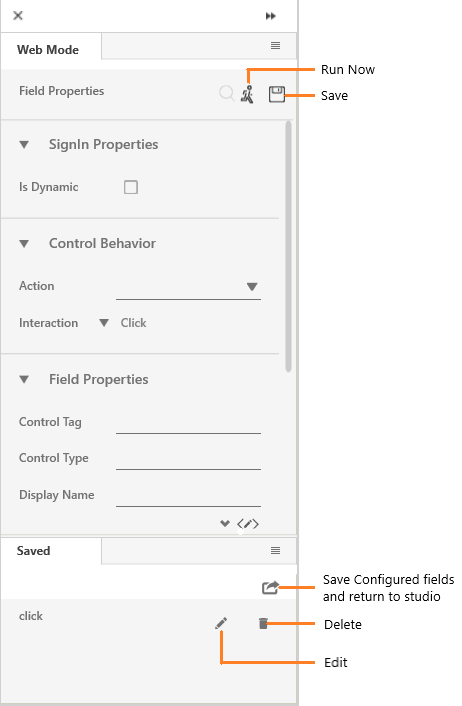Image resolution: width=462 pixels, height=706 pixels.
Task: Open the Action dropdown
Action: point(188,287)
